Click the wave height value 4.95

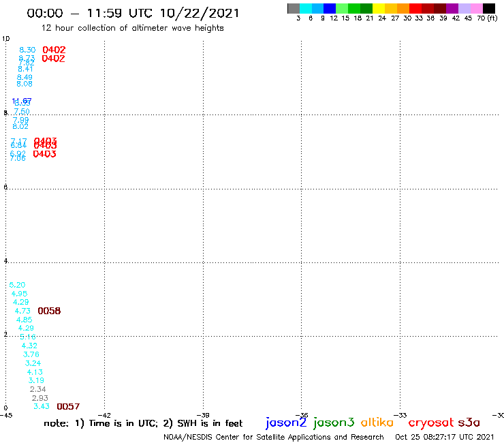coord(19,294)
